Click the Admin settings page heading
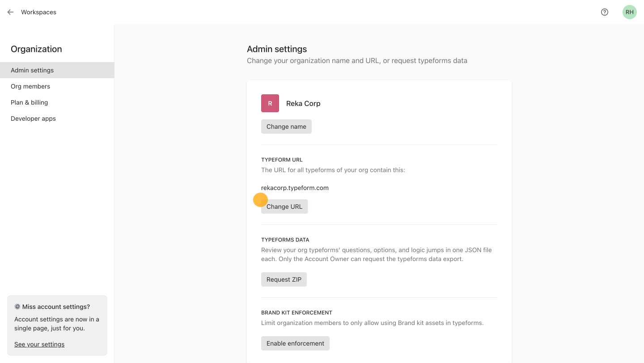The height and width of the screenshot is (363, 644). point(277,49)
